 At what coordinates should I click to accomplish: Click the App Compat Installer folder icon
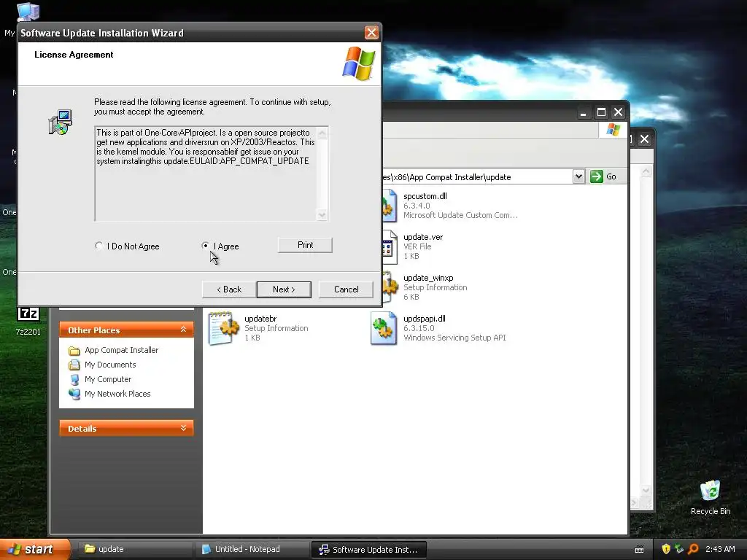coord(74,351)
